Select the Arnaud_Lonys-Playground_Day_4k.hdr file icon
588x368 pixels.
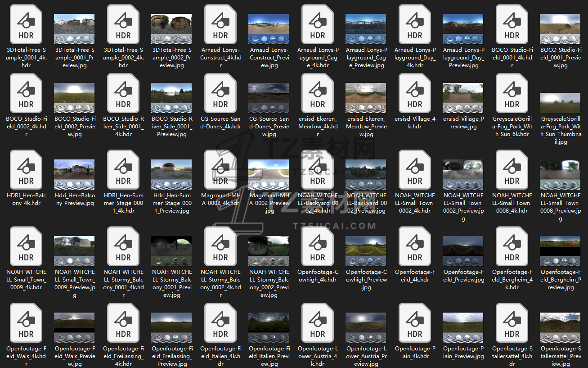coord(415,25)
